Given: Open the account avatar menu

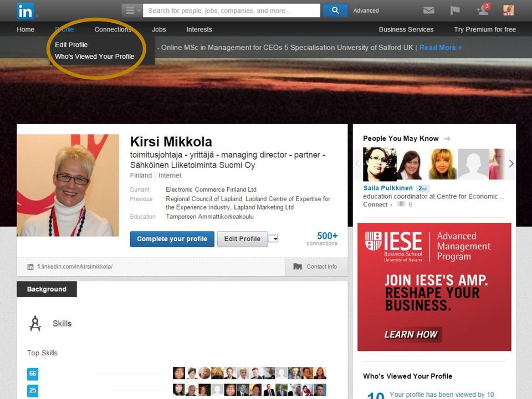Looking at the screenshot, I should pos(508,10).
